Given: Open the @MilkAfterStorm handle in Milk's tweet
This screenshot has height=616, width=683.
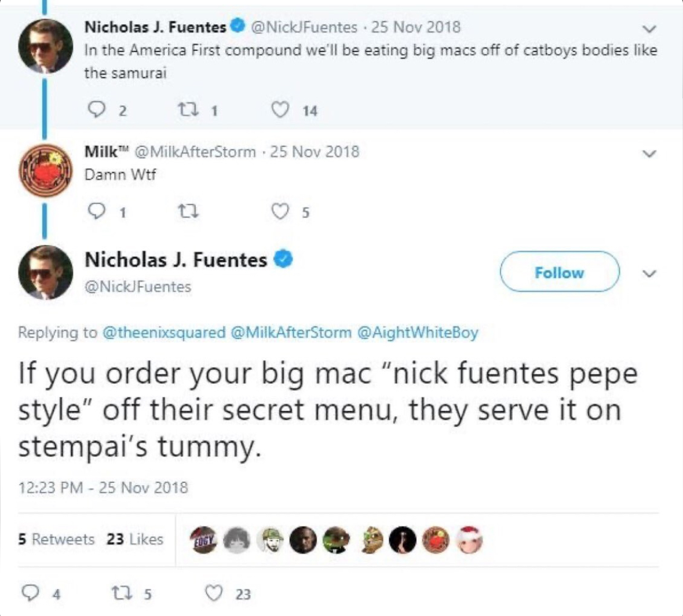Looking at the screenshot, I should (196, 152).
